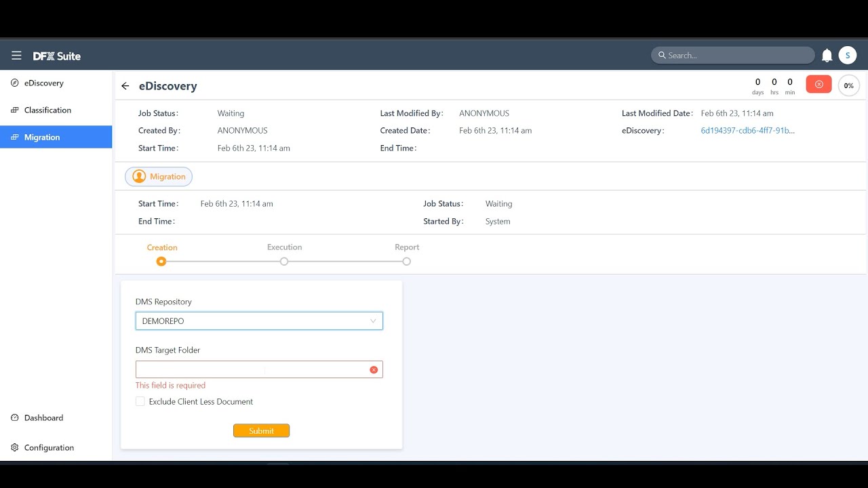Expand the DEMOREPO dropdown chevron
The height and width of the screenshot is (488, 868).
[x=373, y=321]
